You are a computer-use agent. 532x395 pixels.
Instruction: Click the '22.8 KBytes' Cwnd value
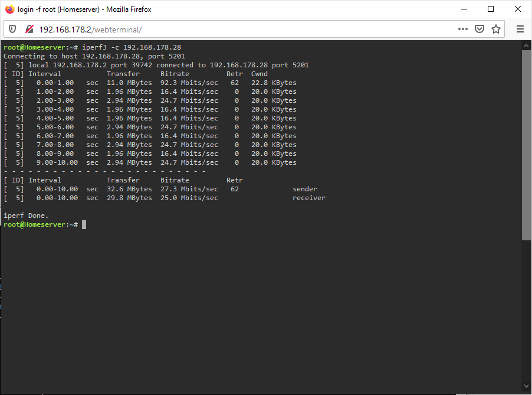(274, 83)
